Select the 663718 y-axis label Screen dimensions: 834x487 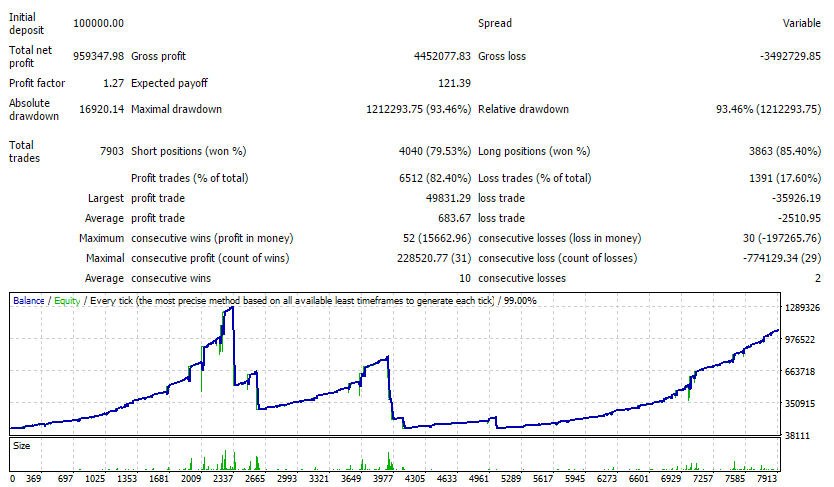pos(800,372)
